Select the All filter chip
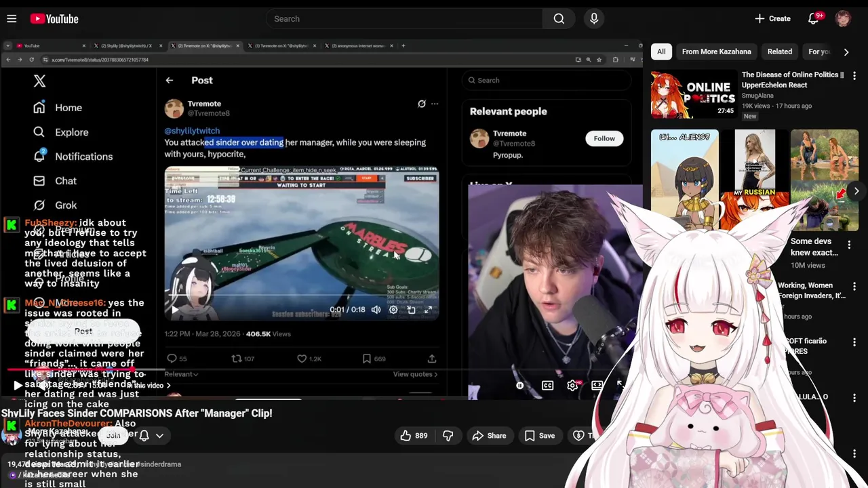This screenshot has height=488, width=868. point(661,52)
